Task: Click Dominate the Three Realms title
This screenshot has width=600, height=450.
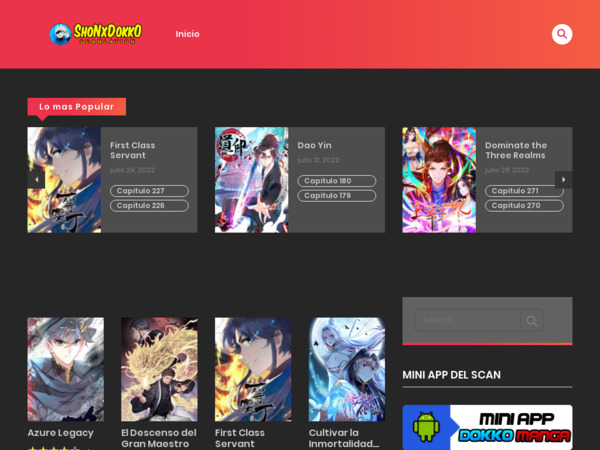Action: [x=516, y=150]
